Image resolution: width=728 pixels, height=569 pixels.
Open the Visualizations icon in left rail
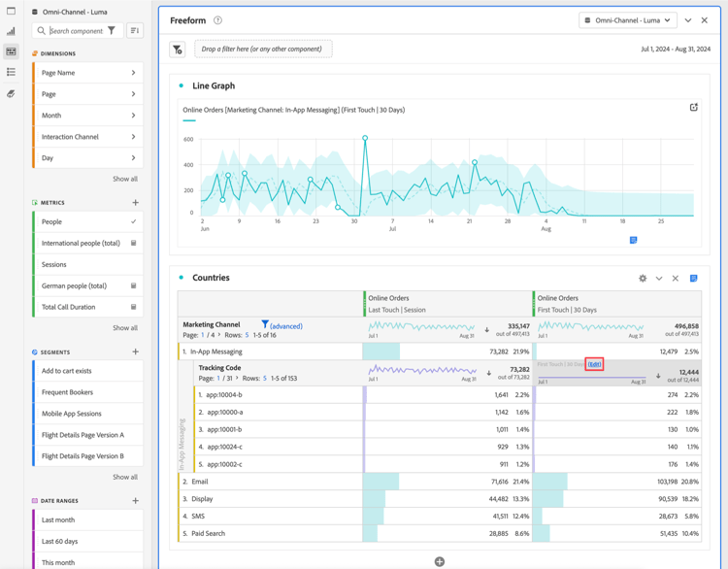[11, 31]
